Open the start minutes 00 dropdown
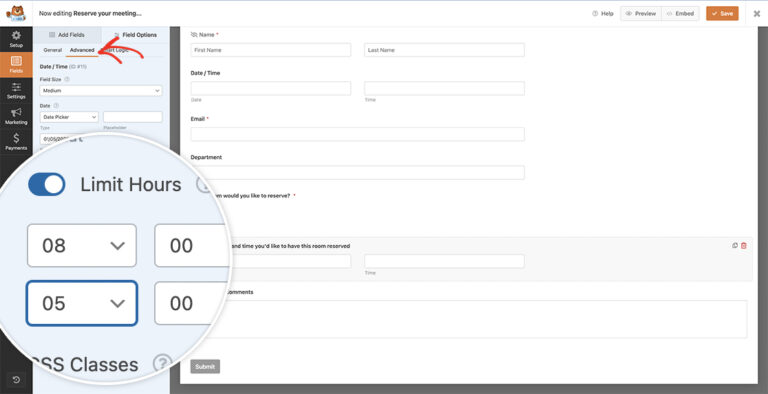The width and height of the screenshot is (768, 394). 192,246
